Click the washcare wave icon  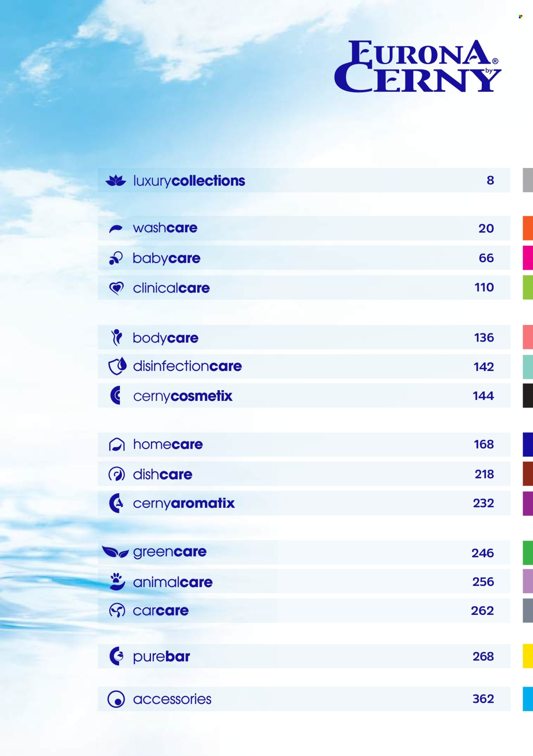click(x=116, y=229)
